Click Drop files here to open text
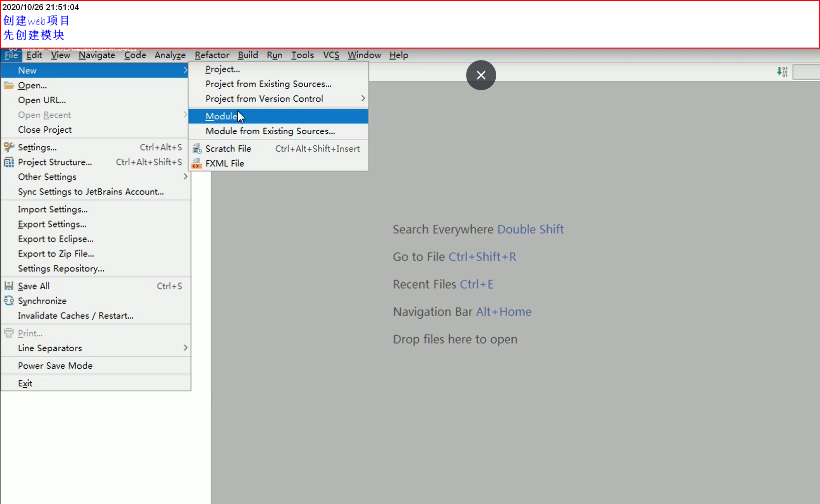Viewport: 820px width, 504px height. pyautogui.click(x=455, y=340)
